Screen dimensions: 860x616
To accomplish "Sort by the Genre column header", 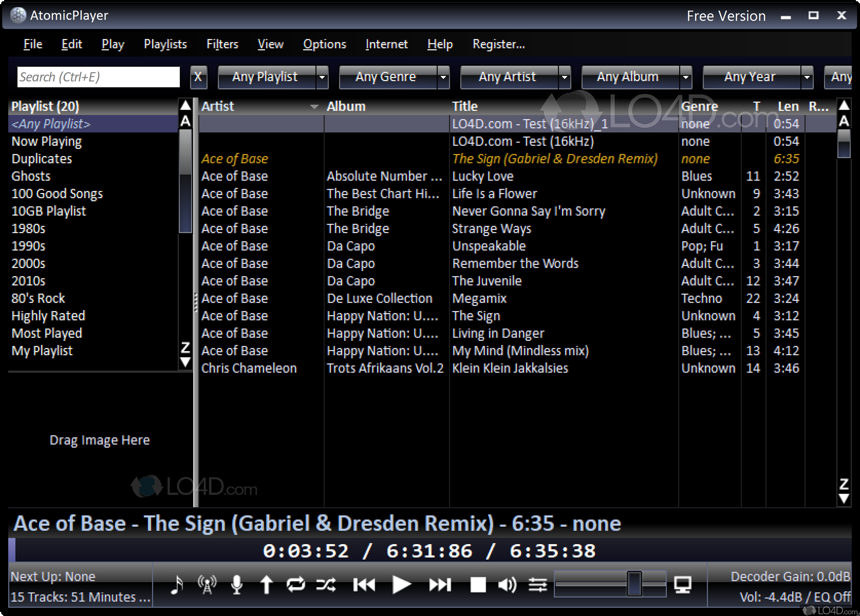I will (x=710, y=106).
